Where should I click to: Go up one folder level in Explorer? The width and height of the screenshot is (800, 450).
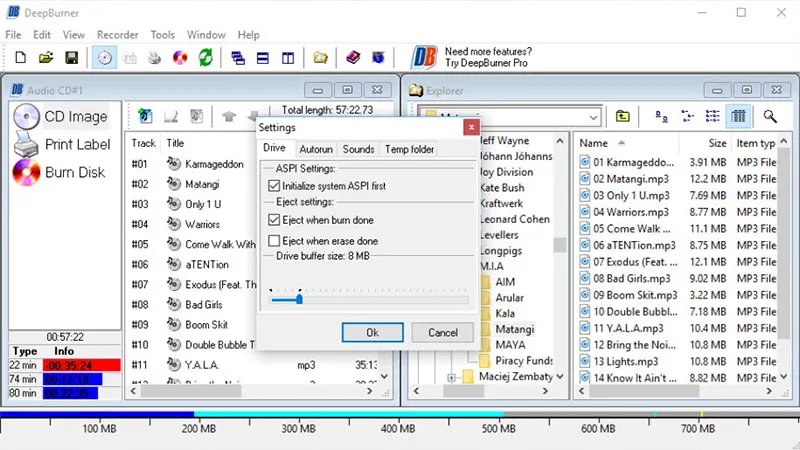coord(623,117)
